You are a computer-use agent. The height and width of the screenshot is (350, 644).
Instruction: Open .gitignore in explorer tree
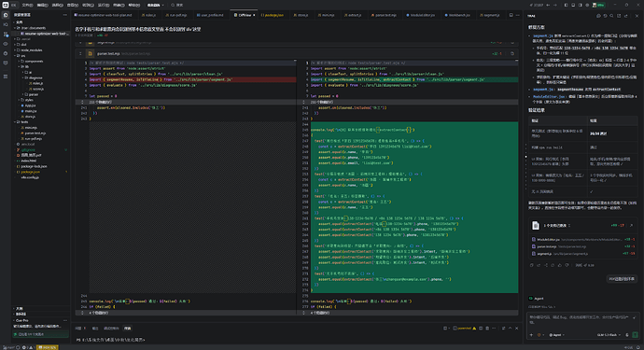[x=28, y=150]
